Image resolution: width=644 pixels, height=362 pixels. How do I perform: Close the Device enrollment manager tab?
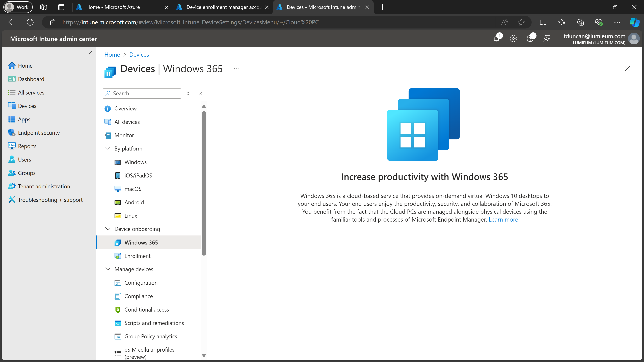(x=267, y=7)
